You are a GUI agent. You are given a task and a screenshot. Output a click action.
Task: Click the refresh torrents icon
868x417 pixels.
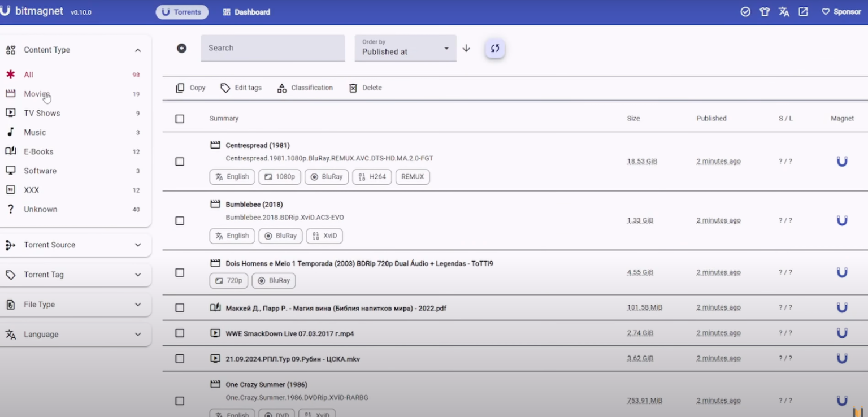point(494,48)
